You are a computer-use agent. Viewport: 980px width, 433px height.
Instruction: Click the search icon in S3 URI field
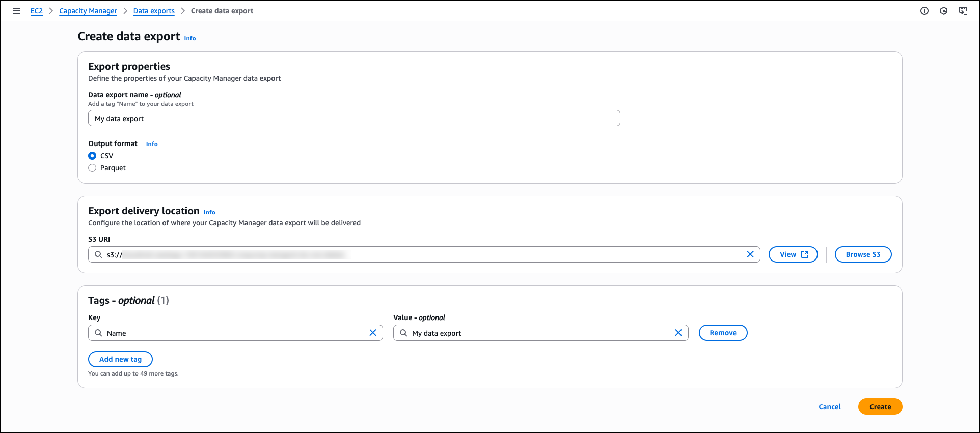pyautogui.click(x=98, y=254)
